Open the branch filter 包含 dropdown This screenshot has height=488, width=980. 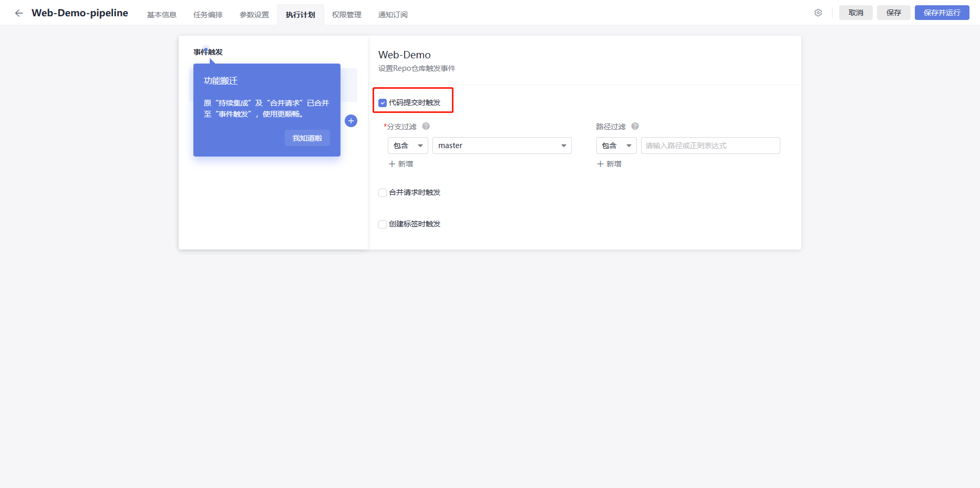click(408, 146)
